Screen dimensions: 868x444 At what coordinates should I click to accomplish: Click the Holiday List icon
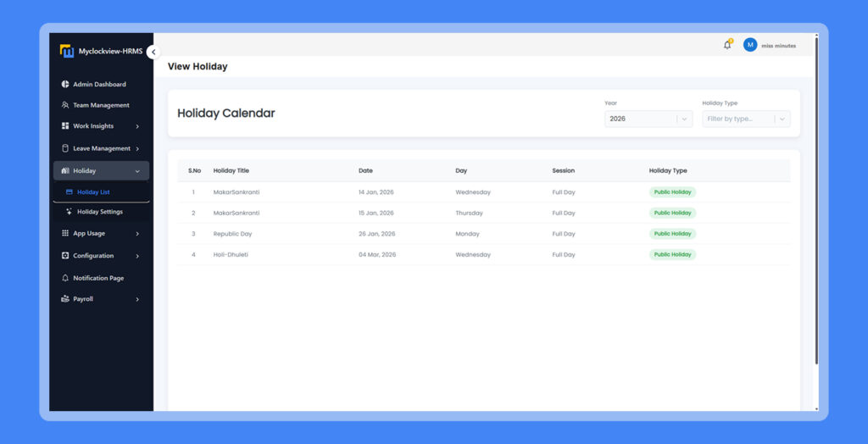click(x=70, y=192)
